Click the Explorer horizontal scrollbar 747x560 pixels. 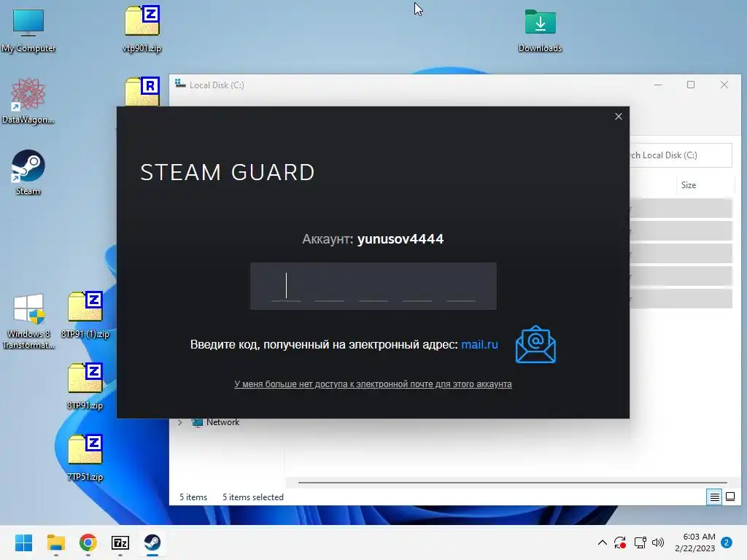[513, 483]
